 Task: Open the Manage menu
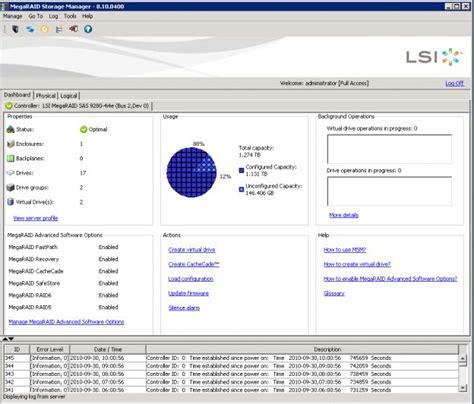13,16
